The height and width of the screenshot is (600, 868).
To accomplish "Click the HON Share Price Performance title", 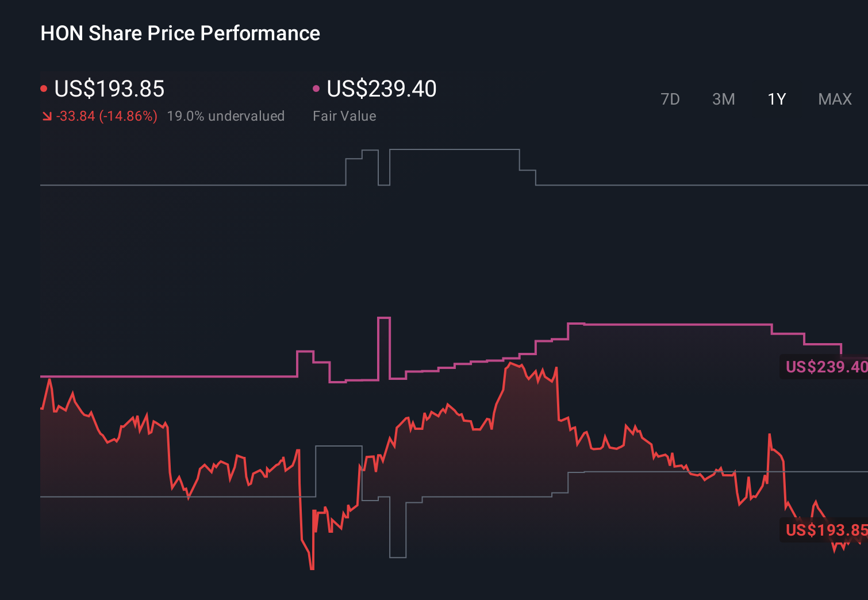I will 180,33.
